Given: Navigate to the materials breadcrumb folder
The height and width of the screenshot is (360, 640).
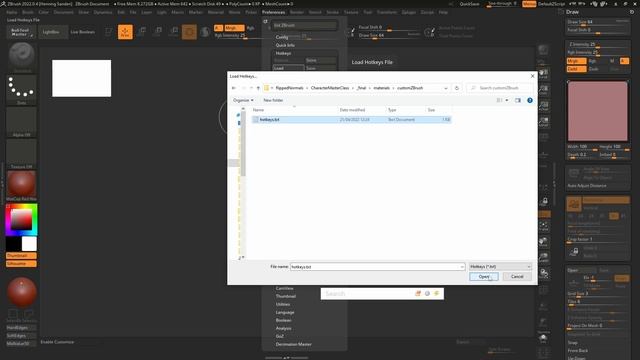Looking at the screenshot, I should (381, 88).
